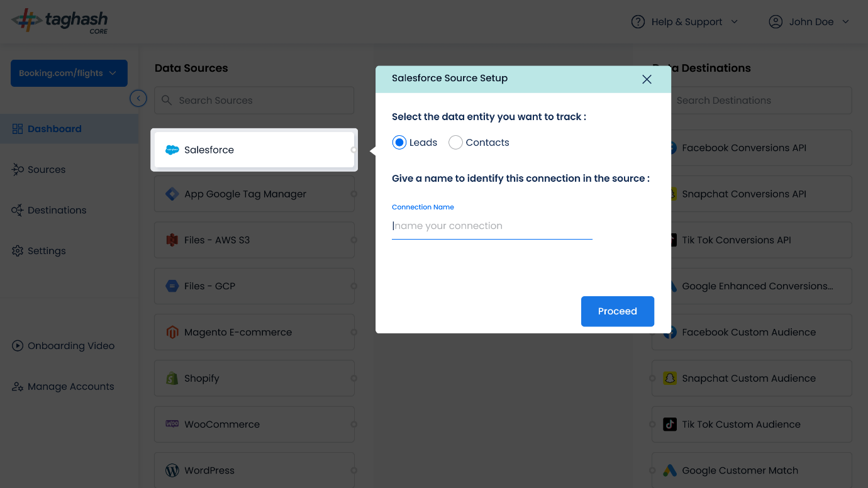
Task: Open the Booking.com/flights dropdown
Action: tap(69, 73)
